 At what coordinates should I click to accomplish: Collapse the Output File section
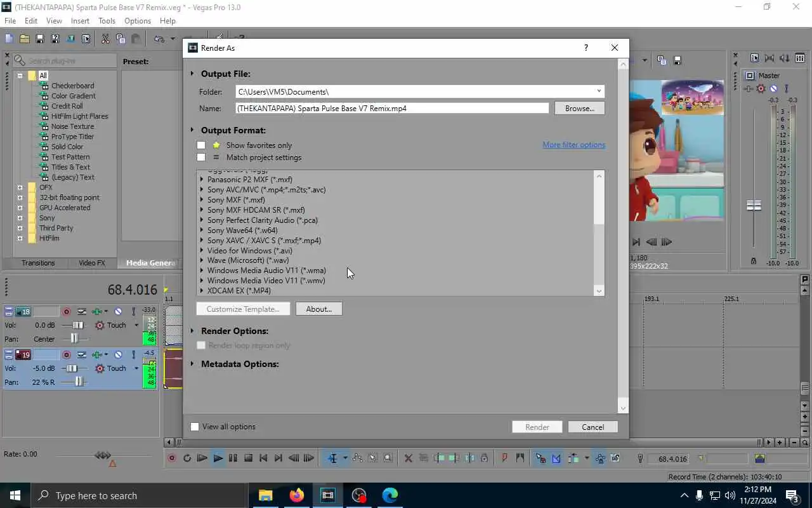coord(192,74)
